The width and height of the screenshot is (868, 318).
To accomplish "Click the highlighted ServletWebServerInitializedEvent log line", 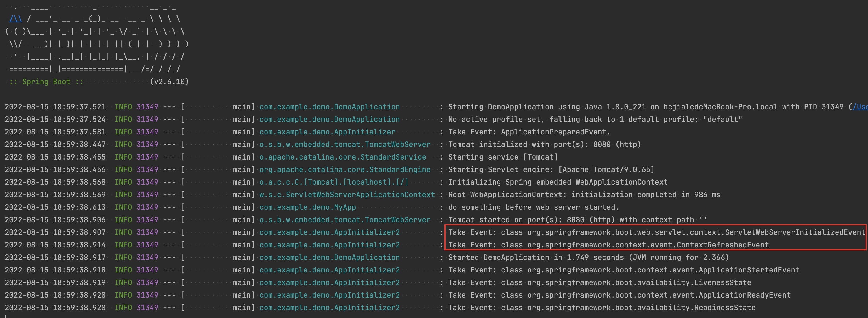I will pyautogui.click(x=656, y=232).
